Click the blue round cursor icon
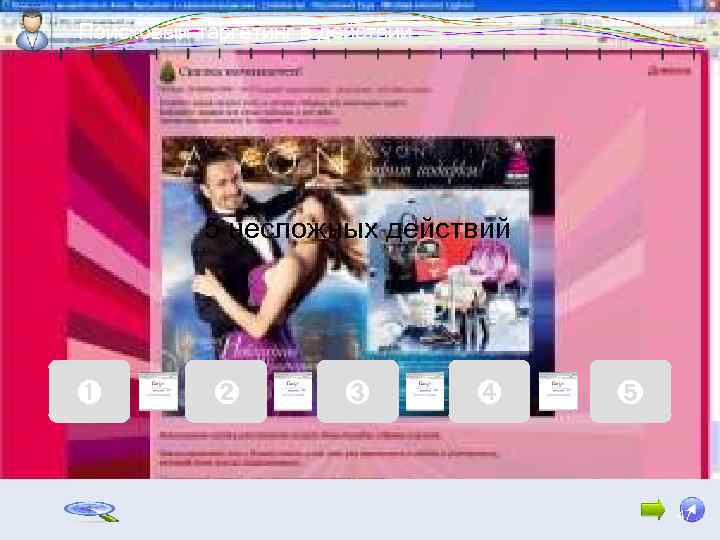This screenshot has width=720, height=540. (692, 509)
